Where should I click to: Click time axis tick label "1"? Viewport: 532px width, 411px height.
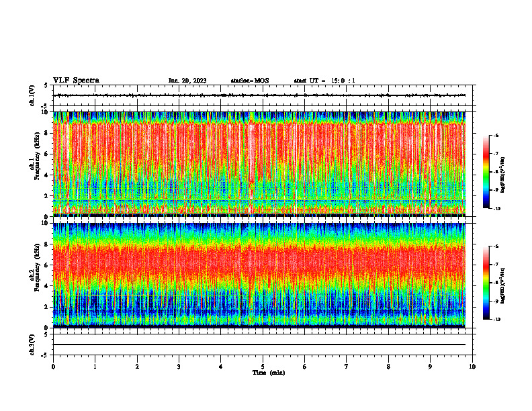coord(95,367)
